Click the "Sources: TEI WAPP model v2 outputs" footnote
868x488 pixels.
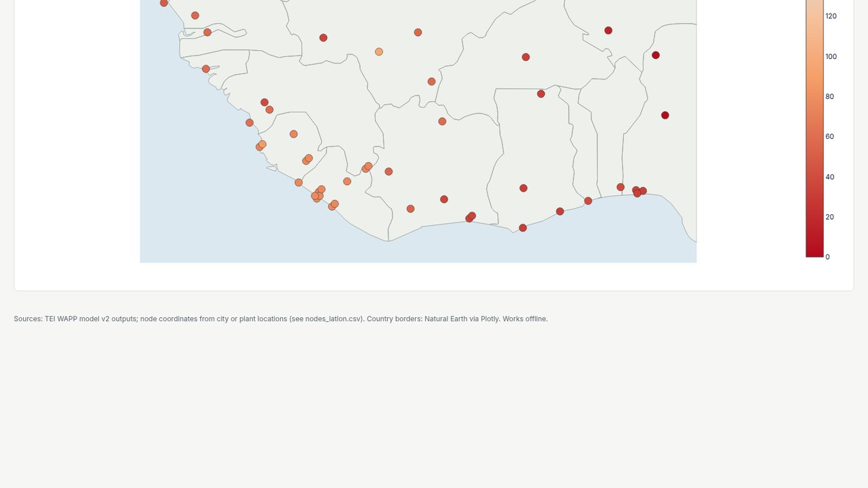click(x=281, y=319)
